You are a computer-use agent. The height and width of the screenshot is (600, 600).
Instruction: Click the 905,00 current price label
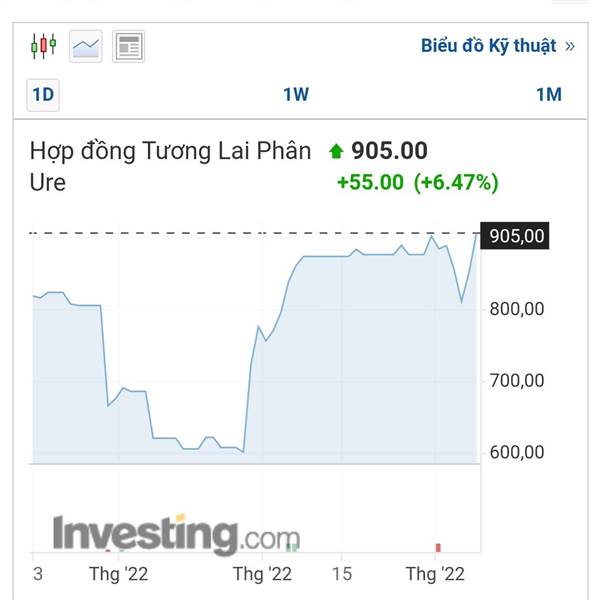pyautogui.click(x=515, y=236)
